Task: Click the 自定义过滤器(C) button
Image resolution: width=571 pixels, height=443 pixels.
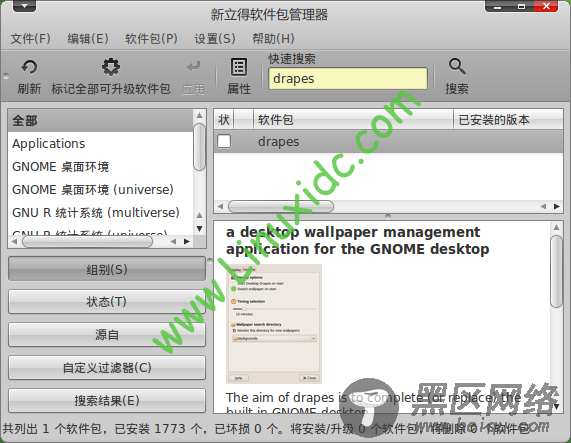Action: [107, 367]
